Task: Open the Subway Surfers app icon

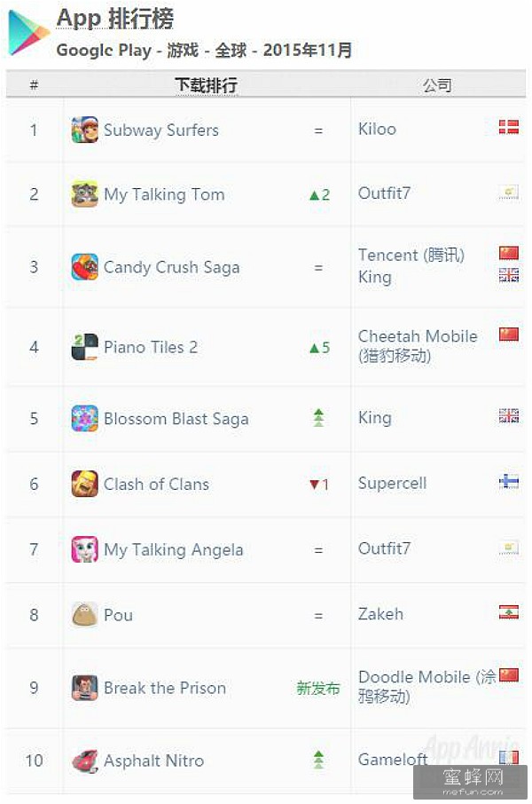Action: coord(84,130)
